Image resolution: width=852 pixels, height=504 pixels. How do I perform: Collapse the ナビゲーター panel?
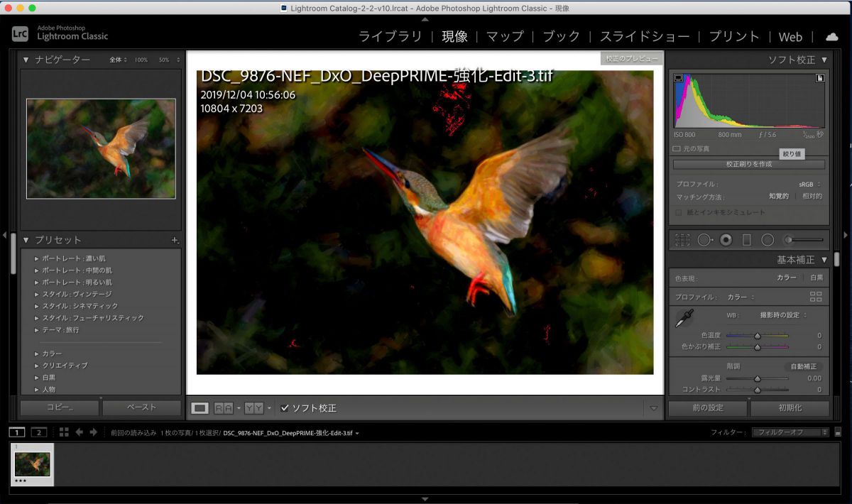point(26,60)
